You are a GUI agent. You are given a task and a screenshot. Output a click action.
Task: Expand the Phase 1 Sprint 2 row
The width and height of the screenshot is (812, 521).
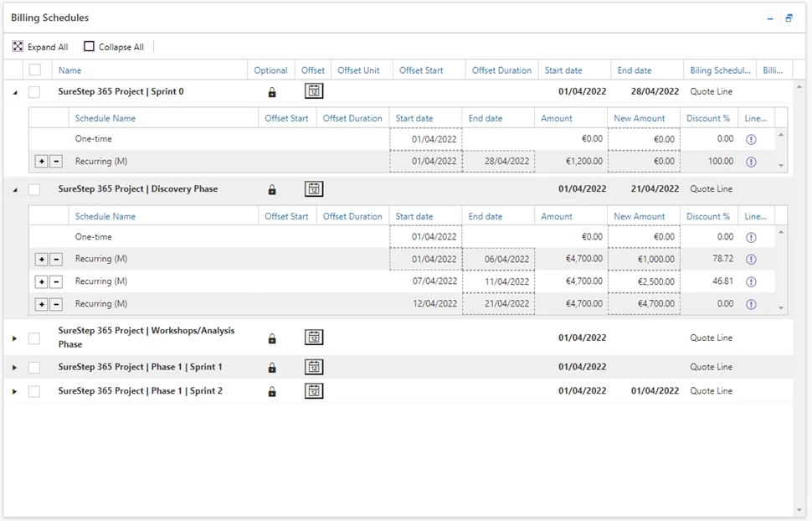(14, 391)
